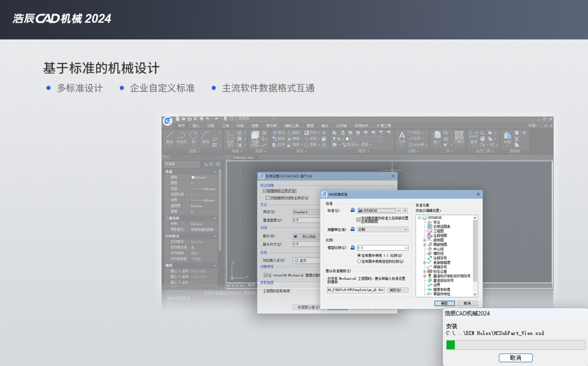Click the 标准元素 tree vertical scrollbar

point(475,256)
